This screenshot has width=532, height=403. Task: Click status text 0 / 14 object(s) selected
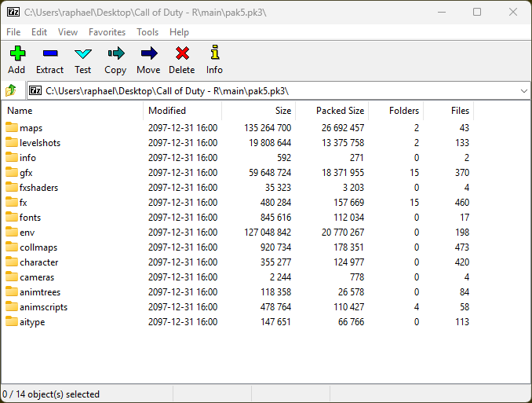point(51,394)
